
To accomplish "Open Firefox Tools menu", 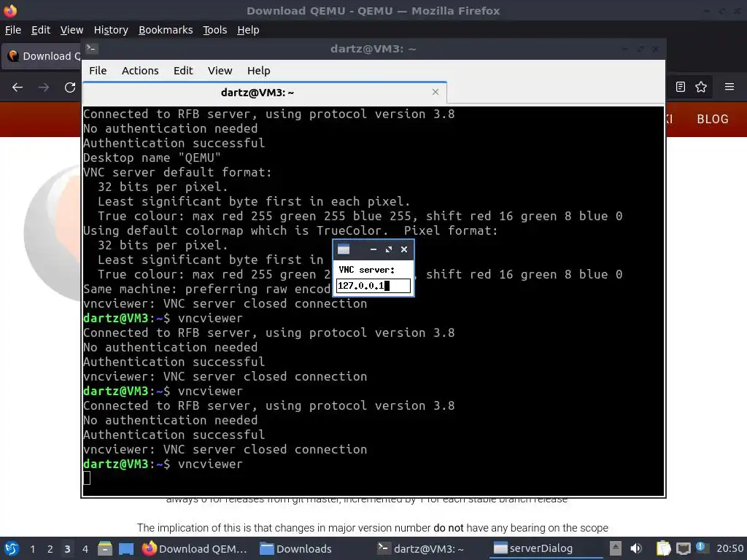I will pyautogui.click(x=215, y=30).
